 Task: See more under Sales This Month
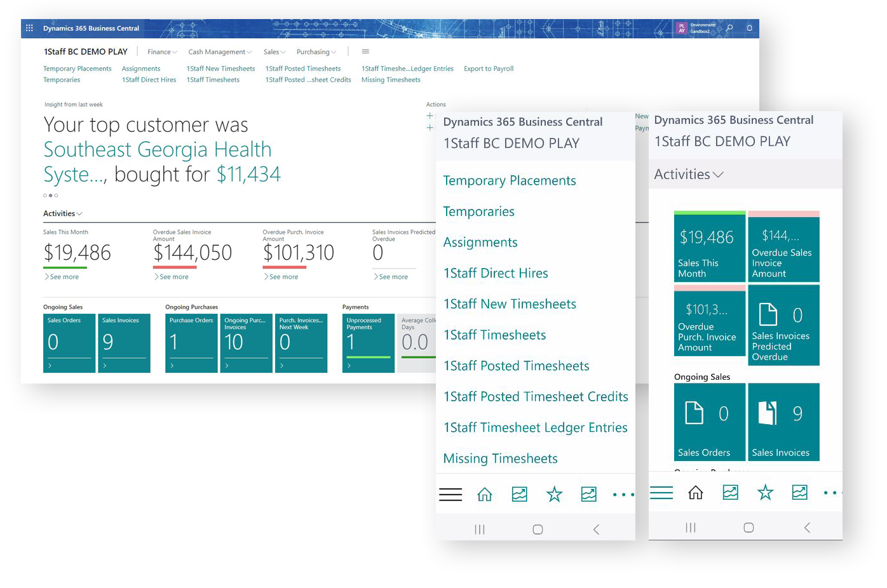point(62,277)
